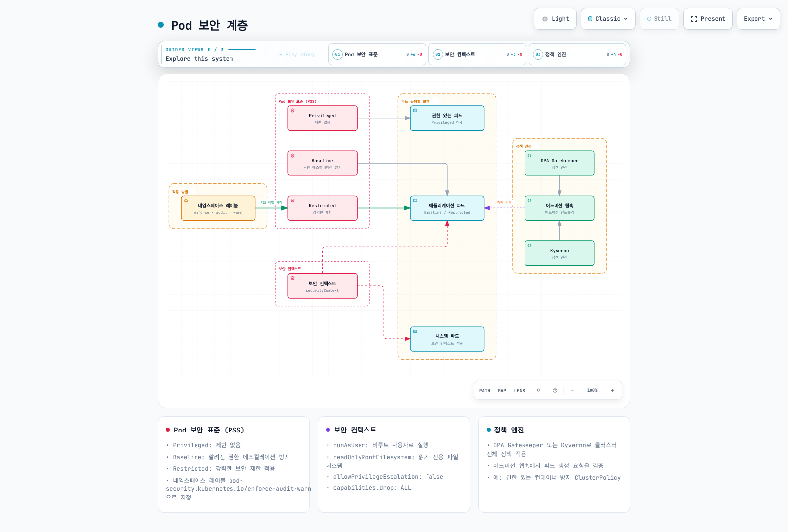Switch to PATH mode

coord(485,391)
